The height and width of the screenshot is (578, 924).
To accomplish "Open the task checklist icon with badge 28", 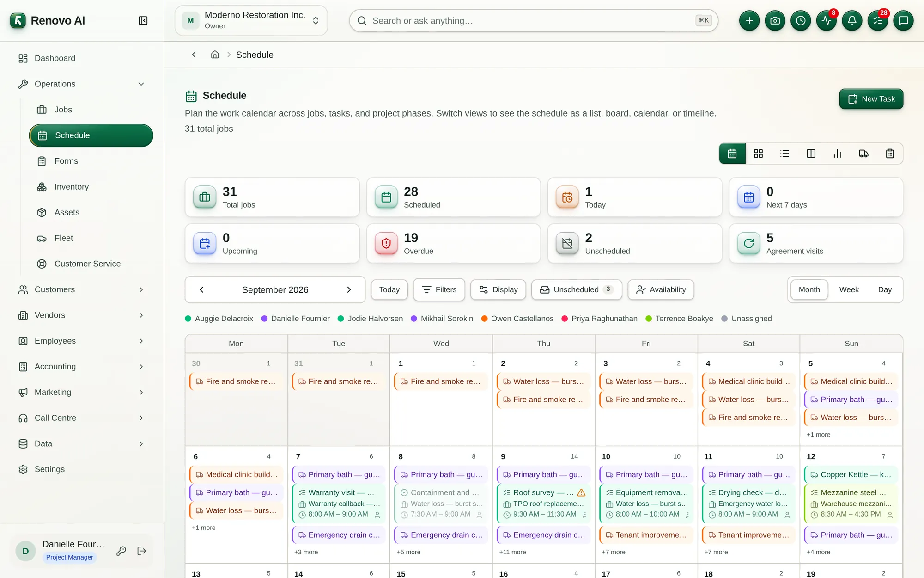I will tap(878, 21).
